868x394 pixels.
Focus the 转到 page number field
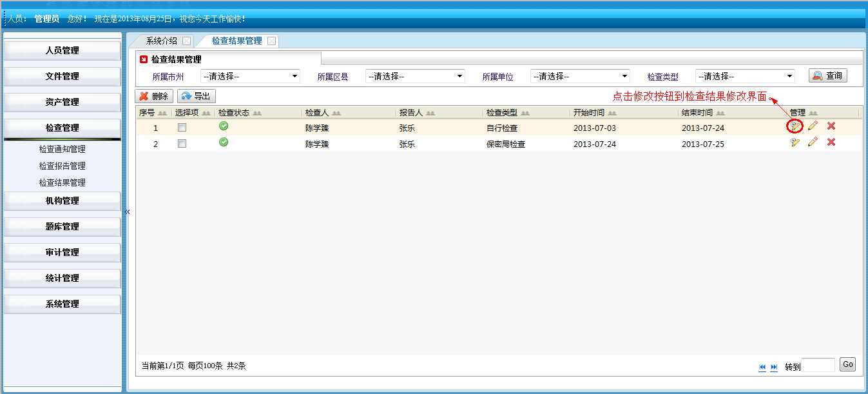pos(818,365)
